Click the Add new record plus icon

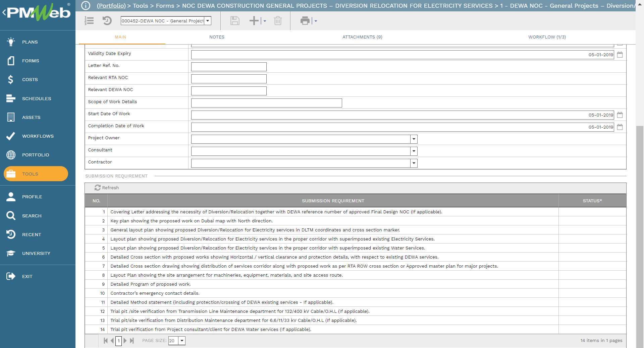pyautogui.click(x=254, y=21)
